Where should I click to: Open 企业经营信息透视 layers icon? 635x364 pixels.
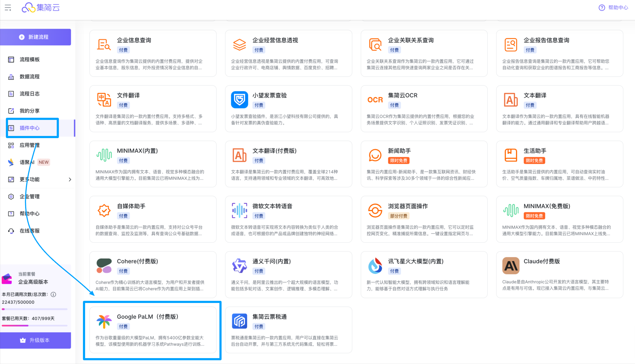pos(239,45)
